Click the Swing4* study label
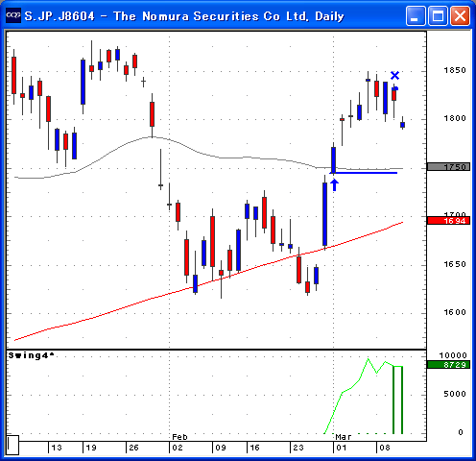Image resolution: width=476 pixels, height=461 pixels. 32,355
